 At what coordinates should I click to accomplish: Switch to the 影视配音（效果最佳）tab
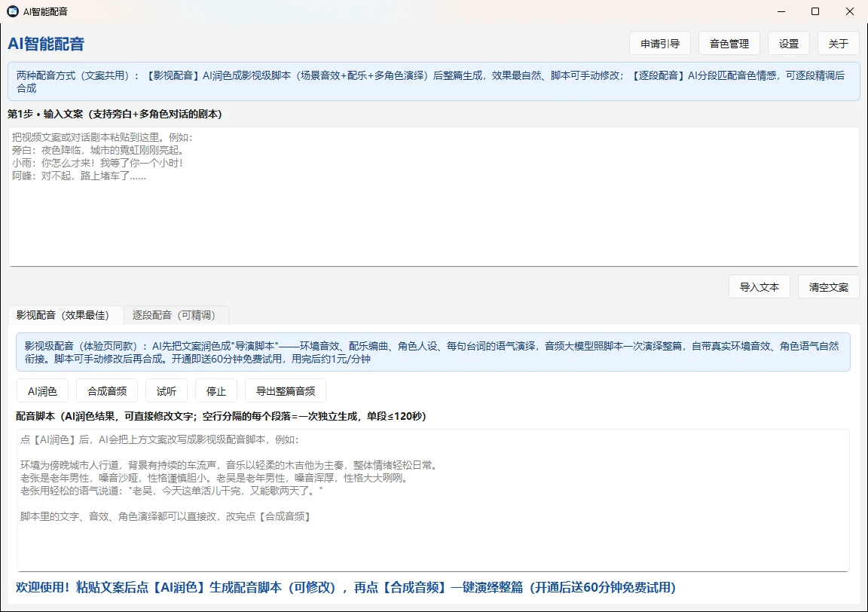click(x=66, y=315)
